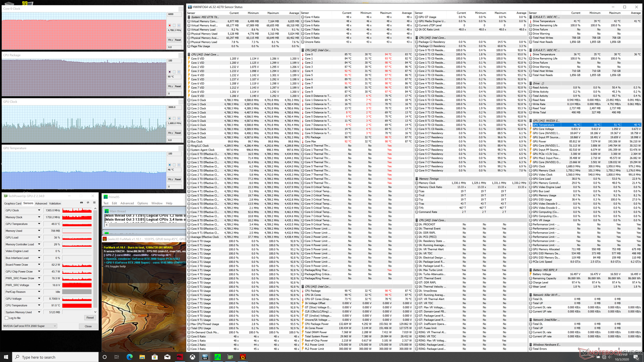This screenshot has width=644, height=362.
Task: Open the NVIDIA GeForce RTX 2080 Super selector
Action: (x=30, y=326)
